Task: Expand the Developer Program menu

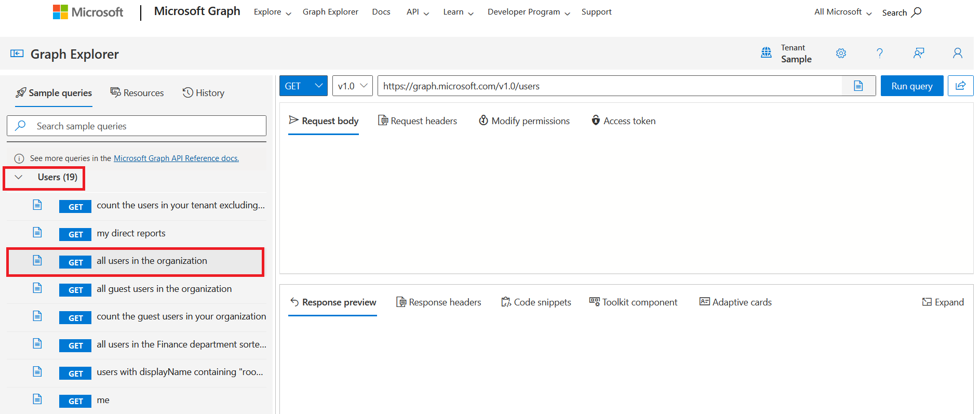Action: [x=529, y=12]
